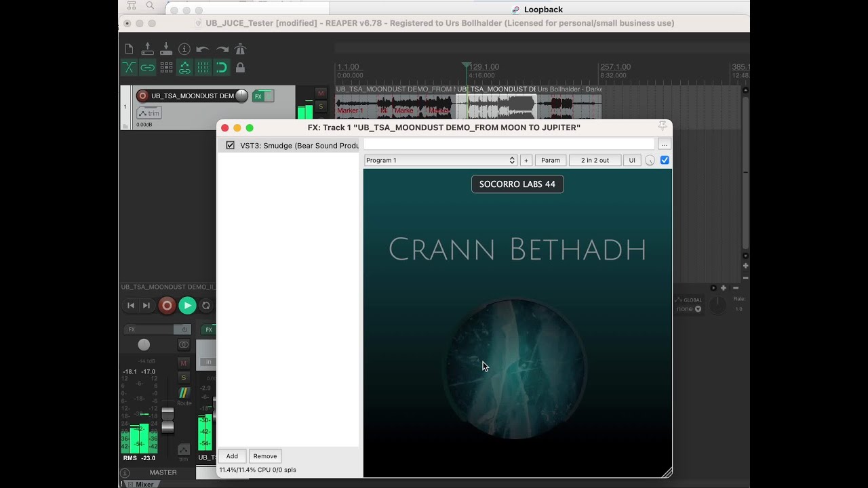Click the transport record button

167,306
